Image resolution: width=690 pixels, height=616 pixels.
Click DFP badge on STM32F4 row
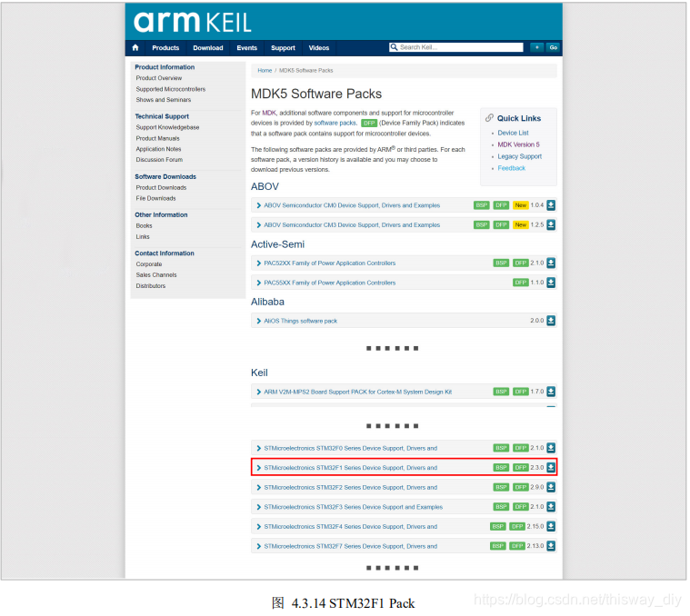point(517,526)
